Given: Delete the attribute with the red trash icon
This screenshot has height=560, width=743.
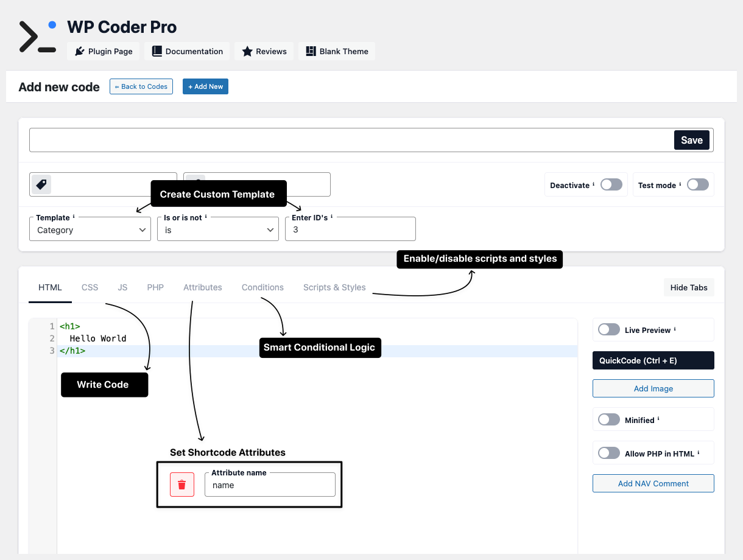Looking at the screenshot, I should (181, 485).
